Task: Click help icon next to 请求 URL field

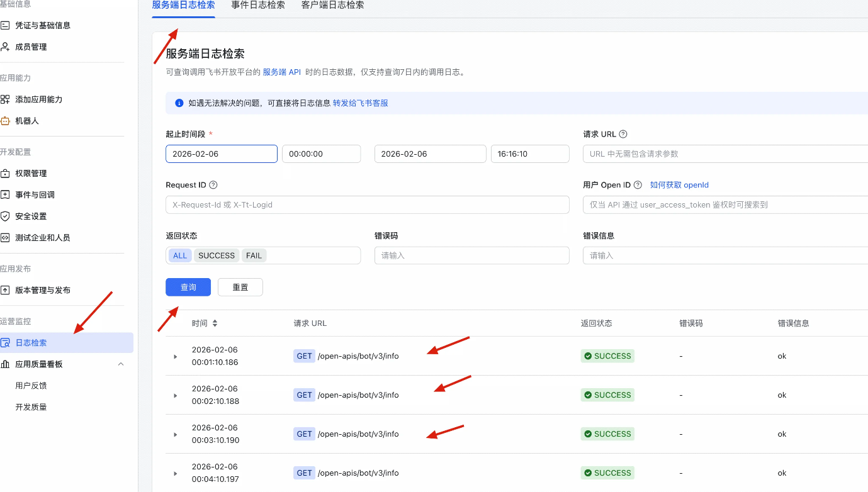Action: tap(622, 134)
